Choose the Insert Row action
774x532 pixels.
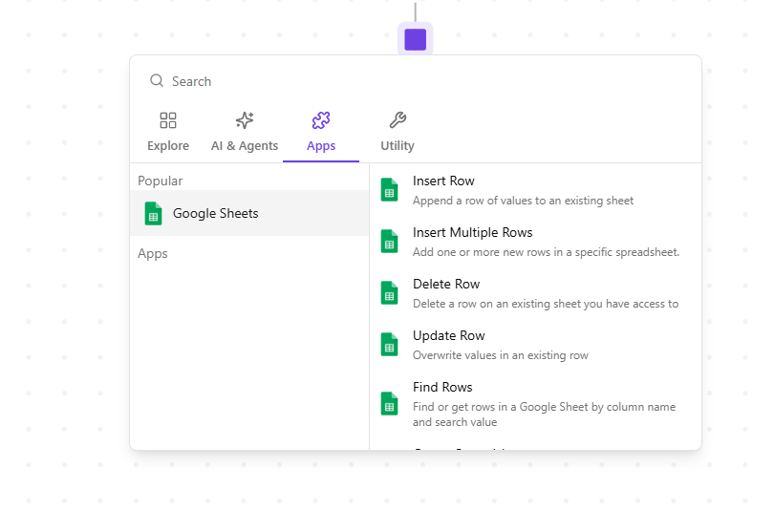pyautogui.click(x=443, y=181)
